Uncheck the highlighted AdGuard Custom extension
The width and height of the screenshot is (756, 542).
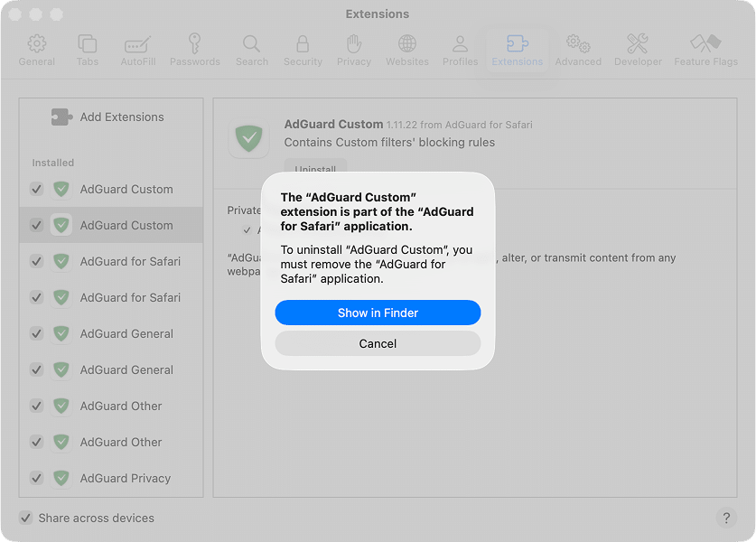point(36,225)
